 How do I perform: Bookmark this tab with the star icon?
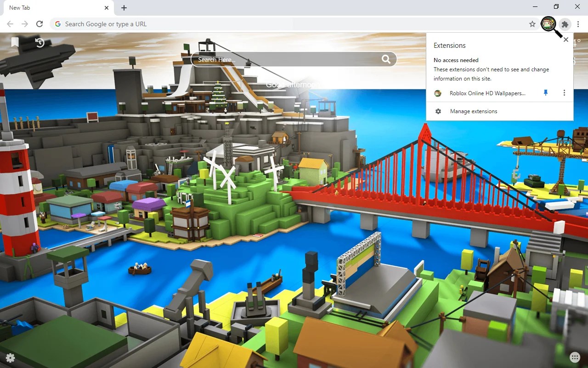[532, 24]
